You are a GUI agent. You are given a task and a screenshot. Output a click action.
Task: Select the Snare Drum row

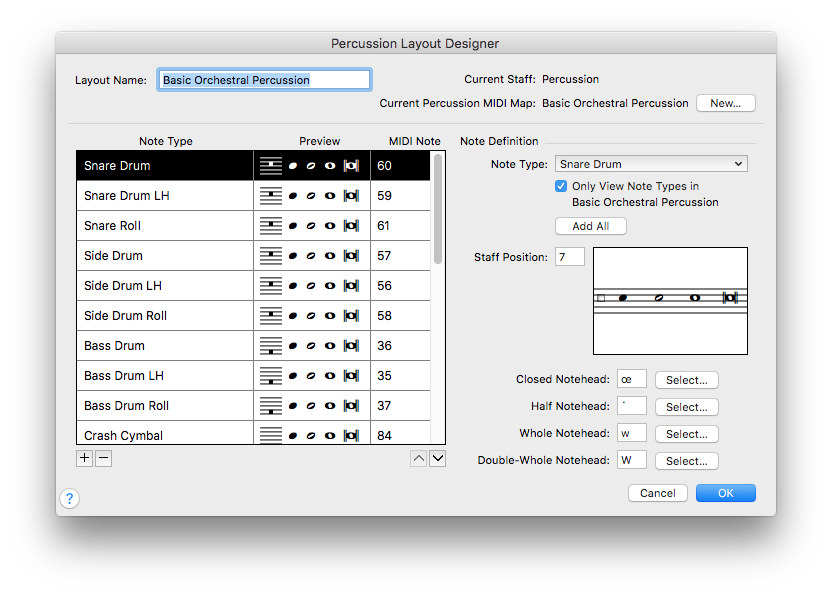pyautogui.click(x=254, y=166)
